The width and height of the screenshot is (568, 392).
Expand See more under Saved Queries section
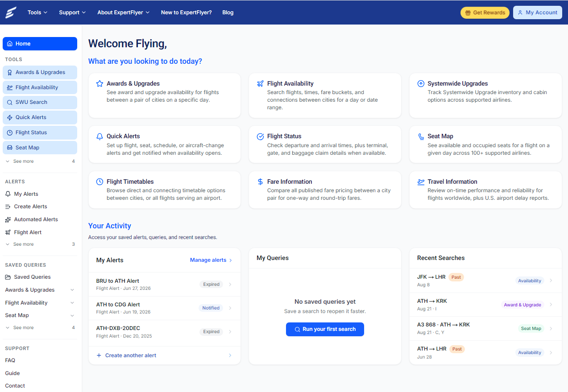coord(40,328)
